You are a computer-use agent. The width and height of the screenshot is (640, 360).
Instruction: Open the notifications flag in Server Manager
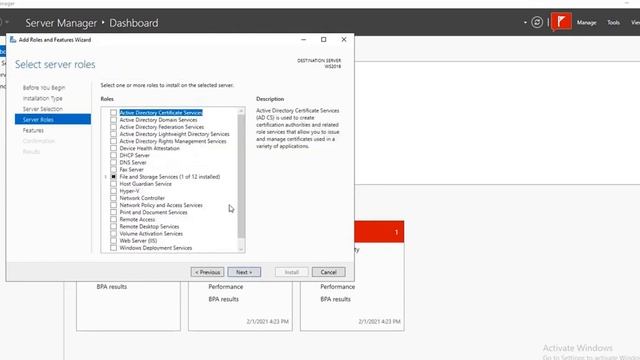pos(562,22)
